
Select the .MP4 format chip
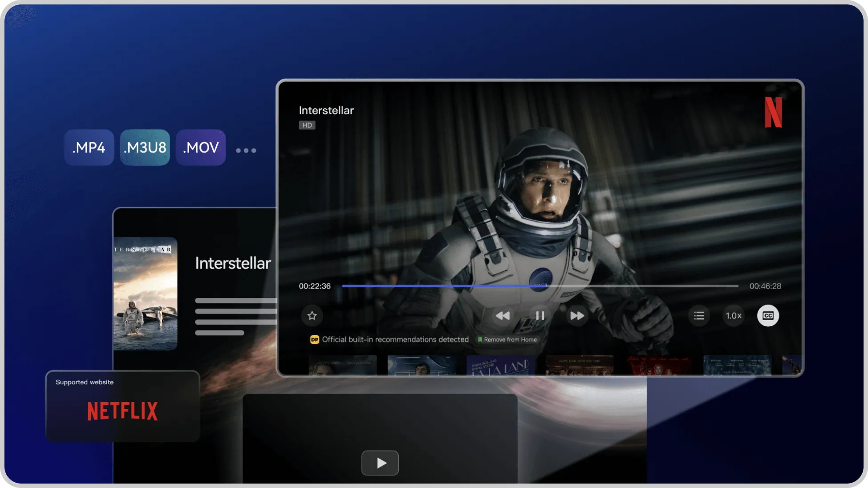click(89, 147)
